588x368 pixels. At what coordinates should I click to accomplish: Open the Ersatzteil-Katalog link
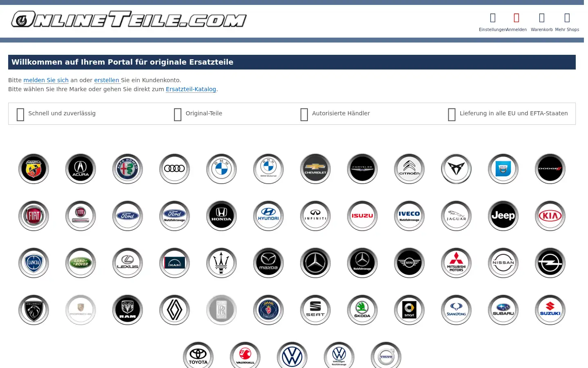(x=191, y=89)
